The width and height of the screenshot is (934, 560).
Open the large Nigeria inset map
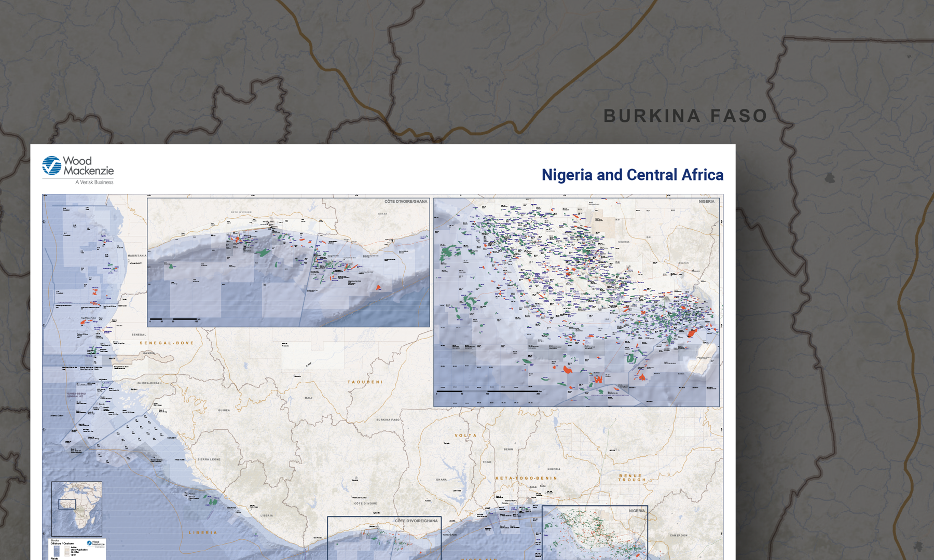576,301
